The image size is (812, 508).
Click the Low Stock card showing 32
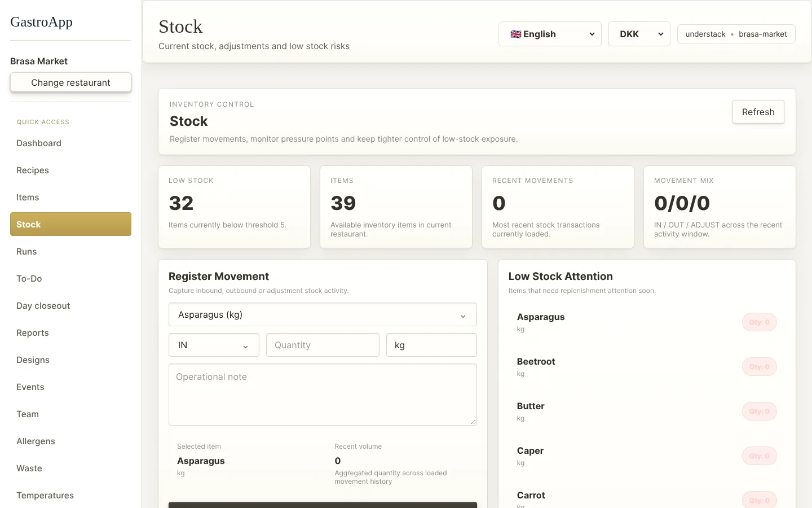click(234, 207)
